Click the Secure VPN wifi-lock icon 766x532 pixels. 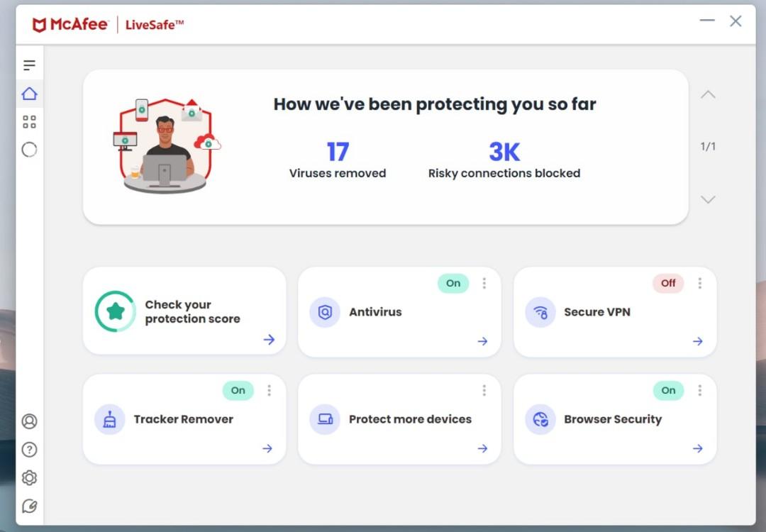coord(540,311)
